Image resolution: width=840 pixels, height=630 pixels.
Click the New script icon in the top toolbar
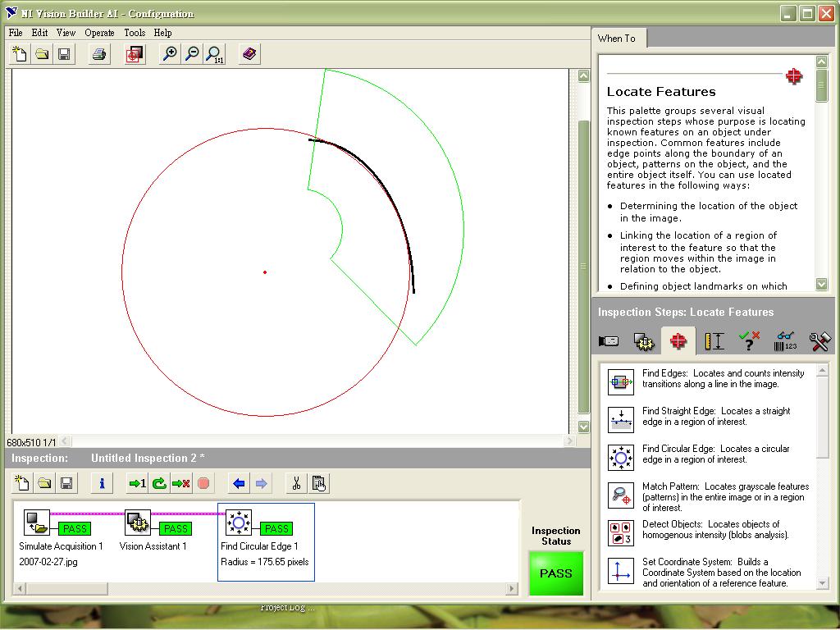point(20,54)
